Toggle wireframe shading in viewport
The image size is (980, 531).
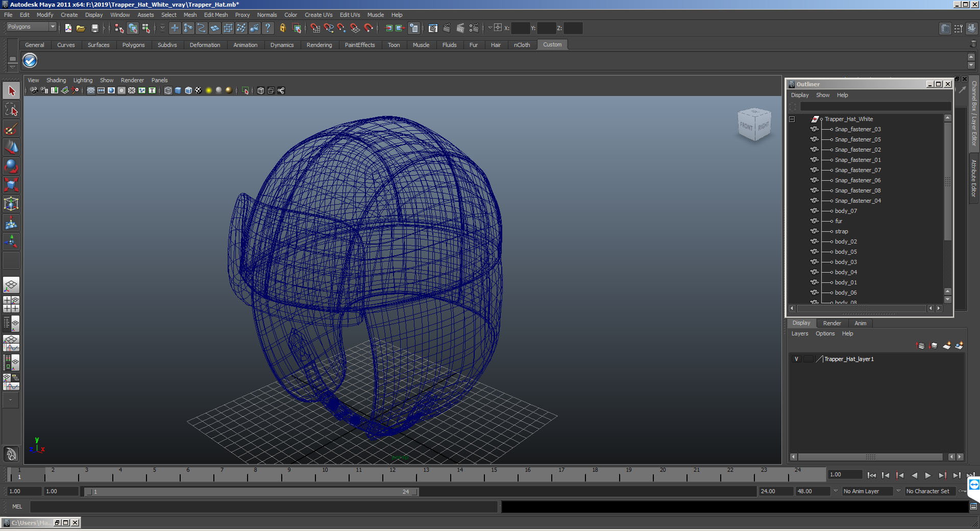(168, 90)
